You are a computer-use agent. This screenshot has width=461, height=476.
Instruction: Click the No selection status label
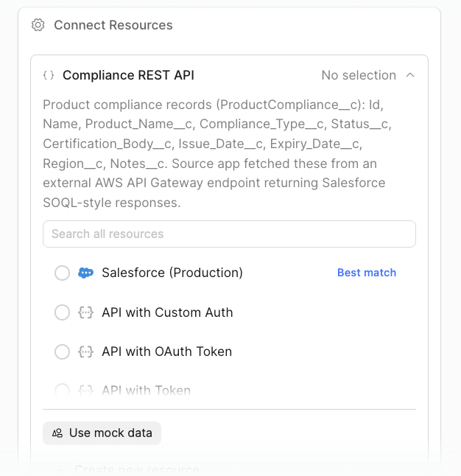[x=359, y=75]
